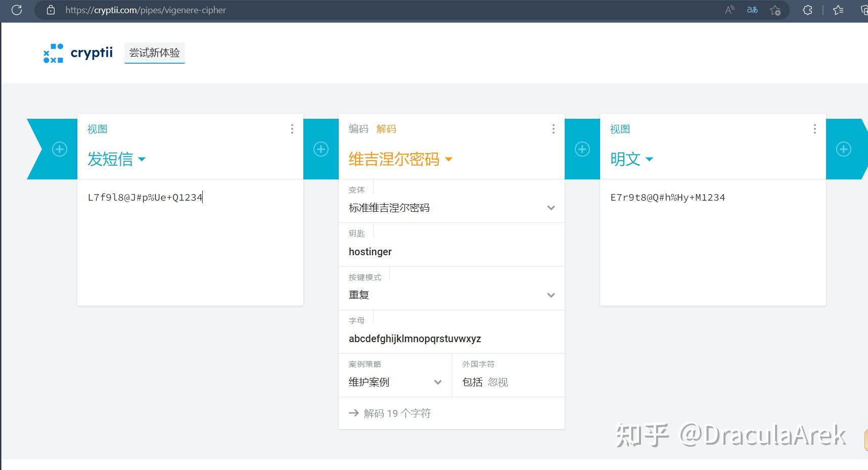This screenshot has height=470, width=868.
Task: Add a brick between 发短信 and 维吉涅尔密码
Action: (x=321, y=149)
